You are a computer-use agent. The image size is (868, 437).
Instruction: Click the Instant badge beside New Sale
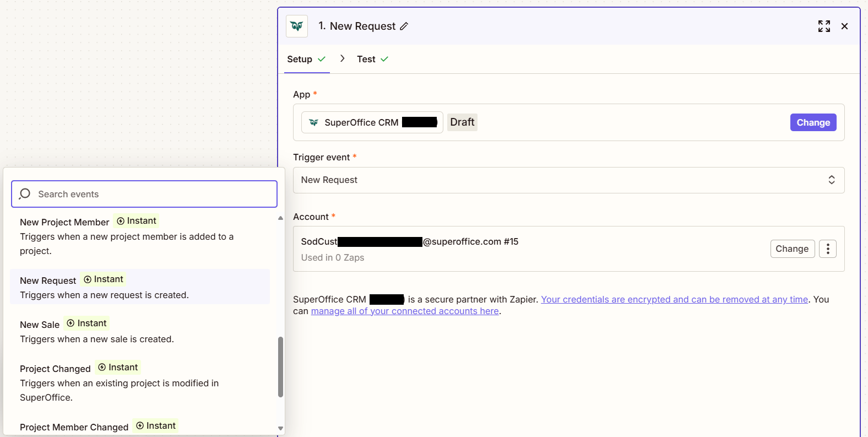(86, 323)
